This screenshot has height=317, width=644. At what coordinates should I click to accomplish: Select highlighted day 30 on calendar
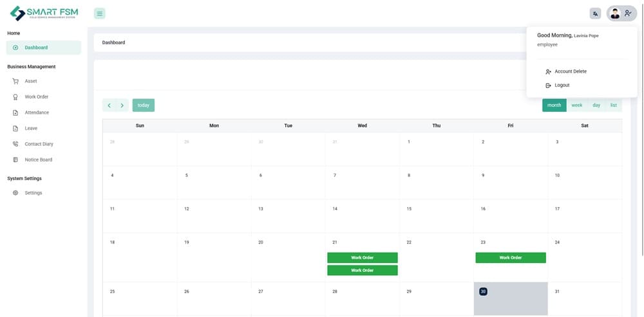(483, 291)
